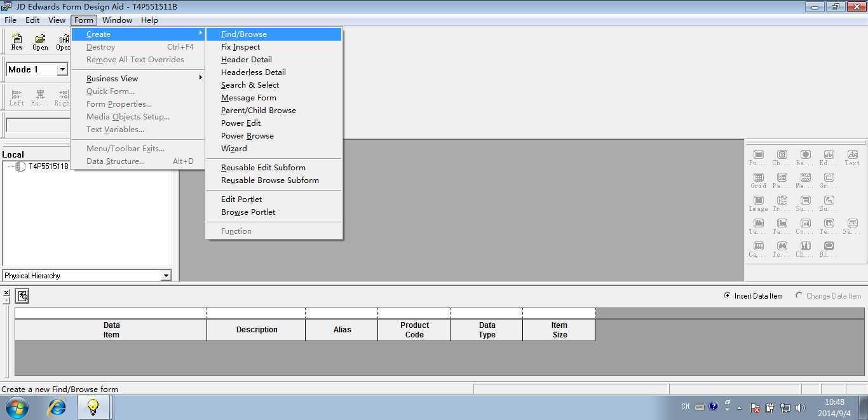Viewport: 868px width, 420px height.
Task: Choose Headerless Detail form type
Action: pos(274,72)
